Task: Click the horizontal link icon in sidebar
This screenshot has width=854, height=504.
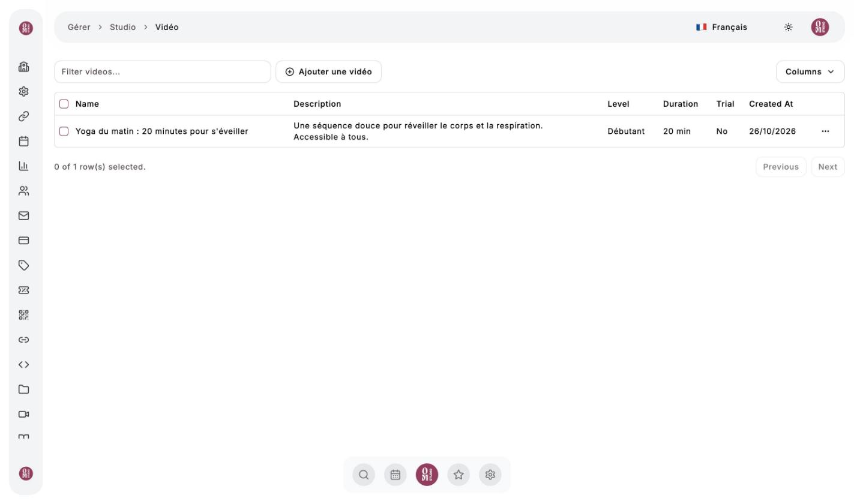Action: [24, 340]
